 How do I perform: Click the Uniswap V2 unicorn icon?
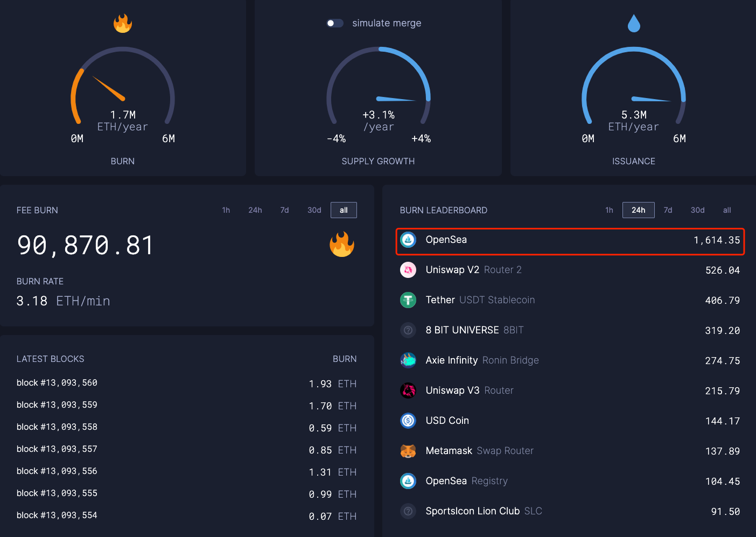point(408,270)
